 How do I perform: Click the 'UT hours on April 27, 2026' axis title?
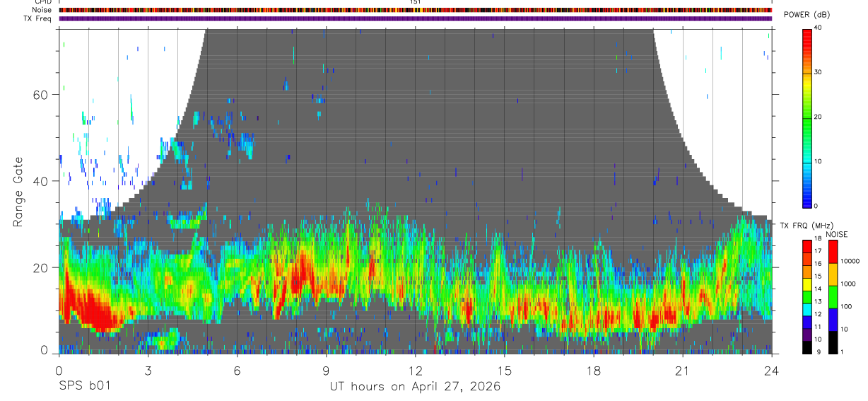click(x=415, y=387)
